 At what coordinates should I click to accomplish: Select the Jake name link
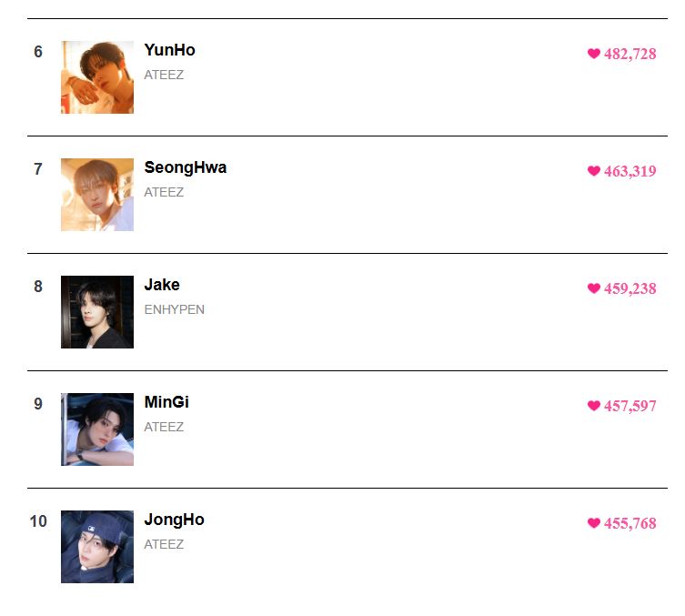162,285
